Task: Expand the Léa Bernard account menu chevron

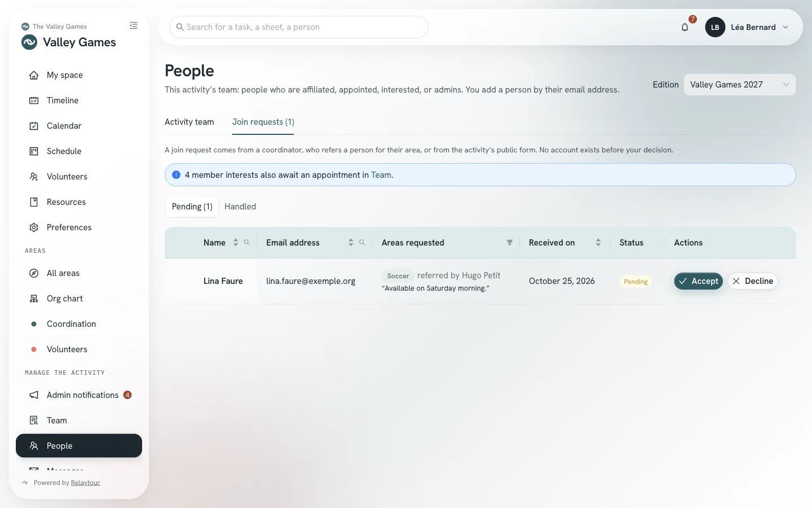Action: 785,27
